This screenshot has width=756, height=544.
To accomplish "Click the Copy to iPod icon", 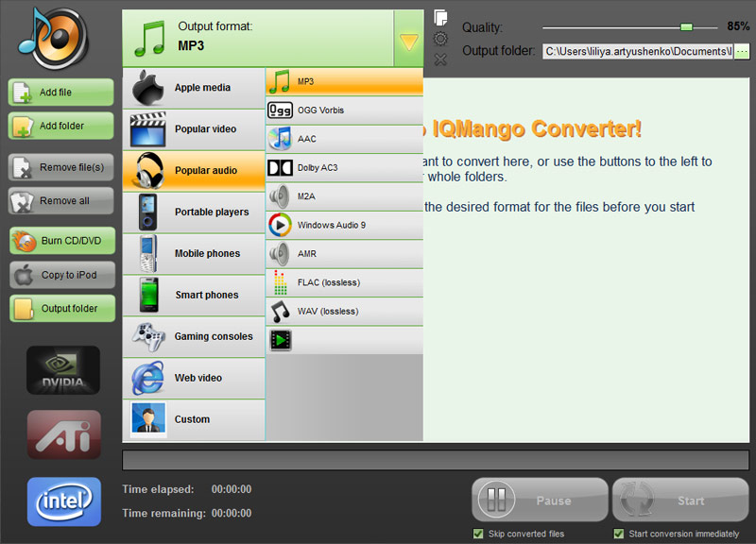I will (61, 275).
